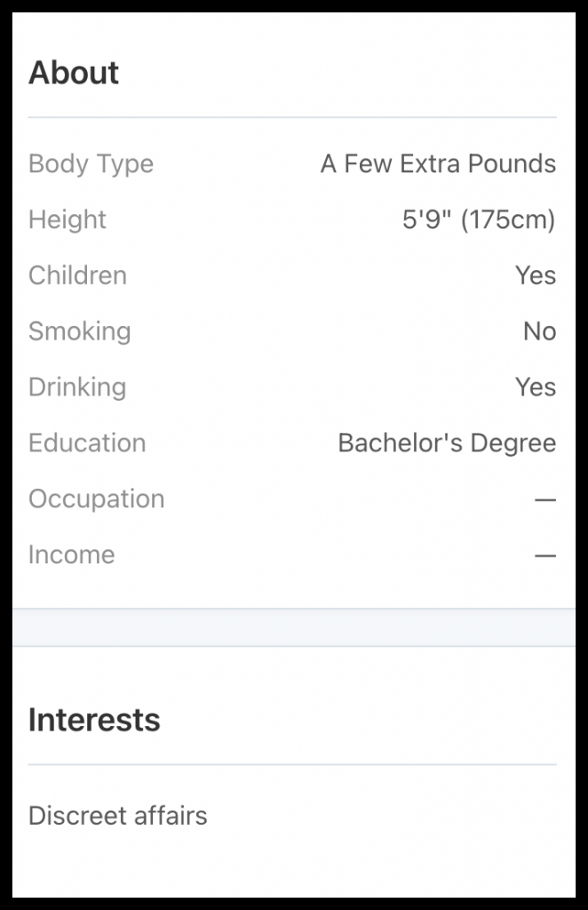Select the "A Few Extra Pounds" value
The height and width of the screenshot is (910, 588).
(438, 164)
